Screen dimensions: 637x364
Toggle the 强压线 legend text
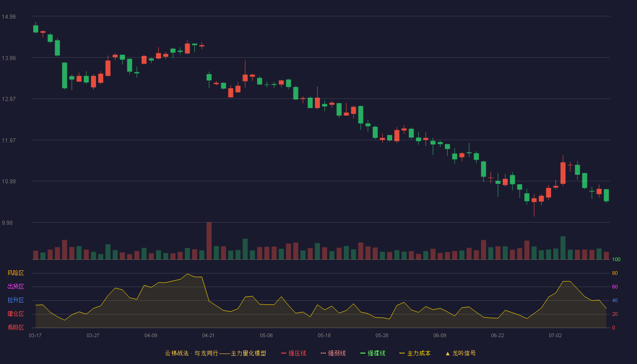[x=297, y=354]
